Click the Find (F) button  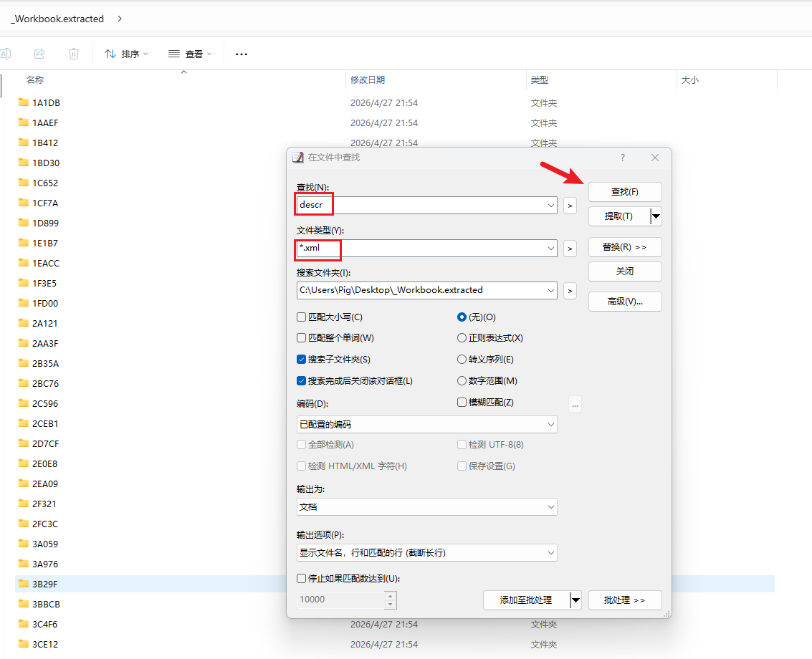point(624,192)
